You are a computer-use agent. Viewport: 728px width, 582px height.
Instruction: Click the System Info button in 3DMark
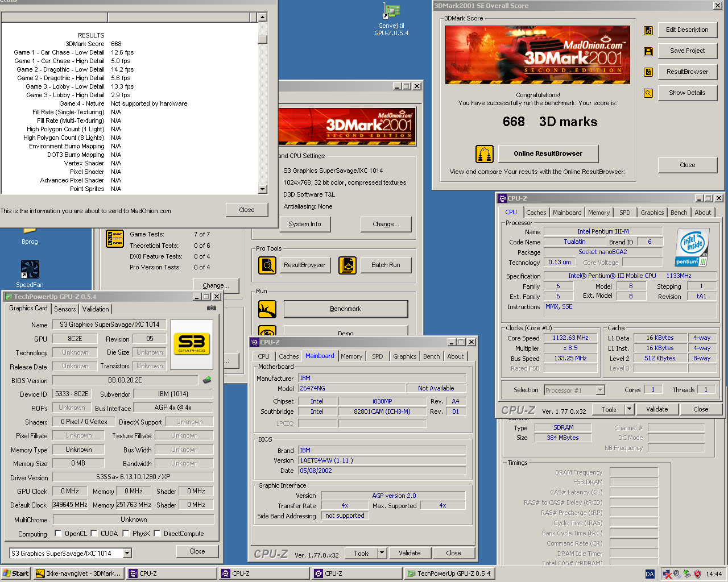tap(305, 225)
